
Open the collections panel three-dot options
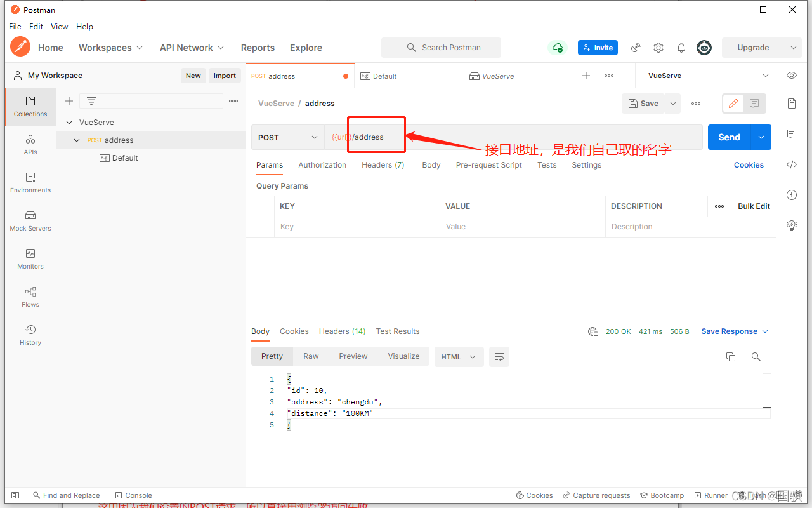click(x=233, y=101)
